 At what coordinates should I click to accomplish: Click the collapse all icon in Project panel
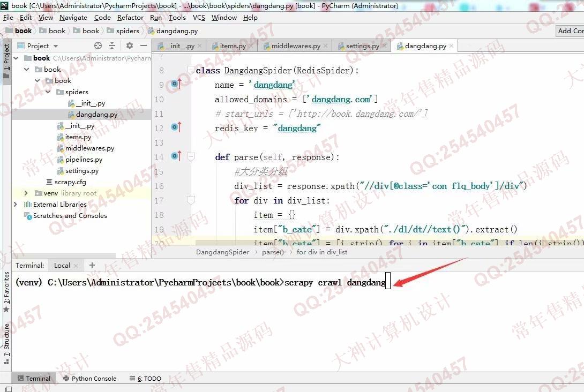tap(112, 46)
